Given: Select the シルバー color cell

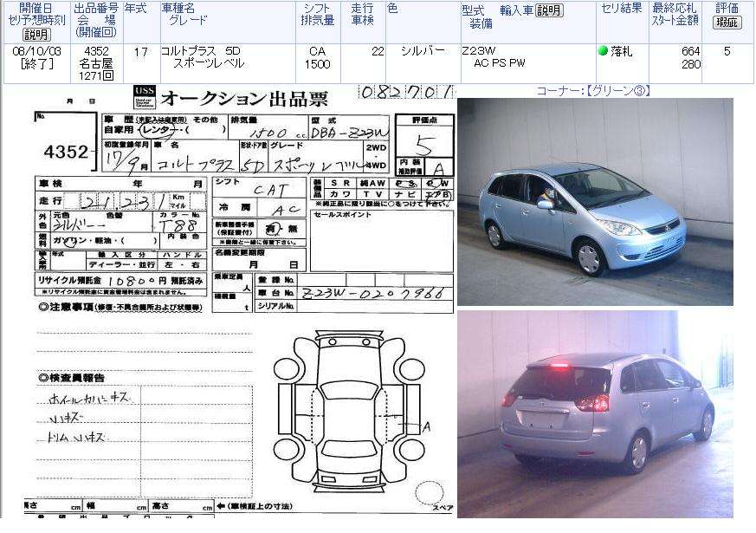Looking at the screenshot, I should [x=423, y=51].
